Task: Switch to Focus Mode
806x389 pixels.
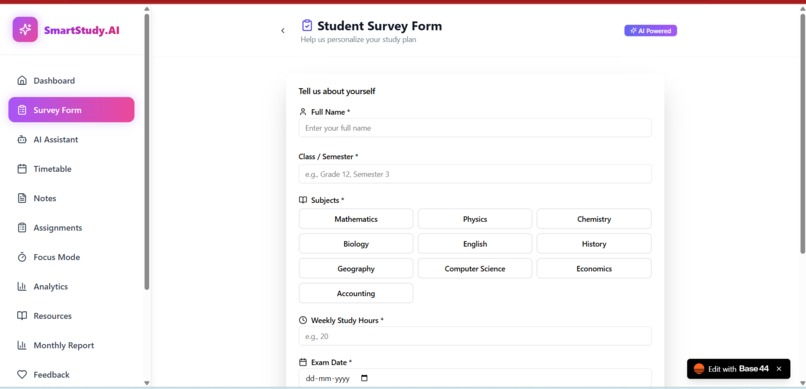Action: (x=71, y=257)
